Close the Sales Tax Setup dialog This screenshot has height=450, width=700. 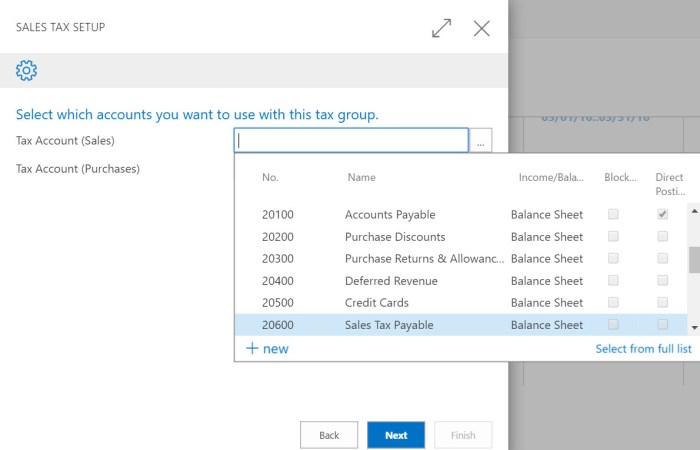coord(481,28)
